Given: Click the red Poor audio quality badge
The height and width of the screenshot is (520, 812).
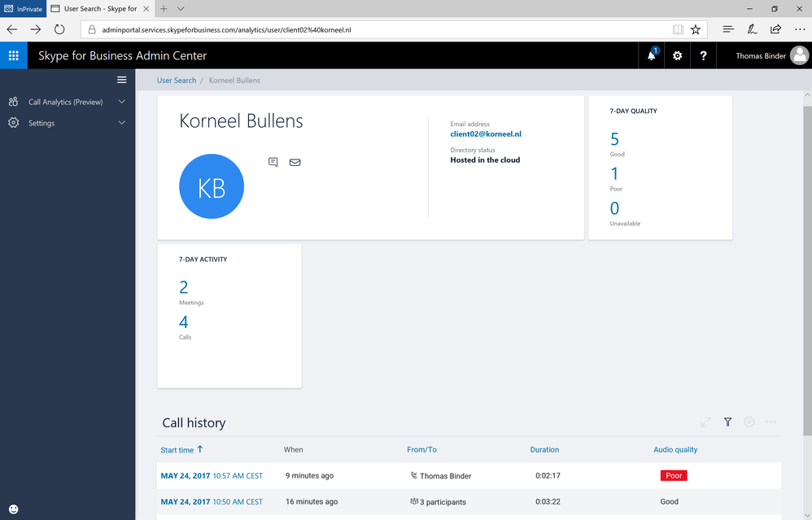Looking at the screenshot, I should [674, 475].
